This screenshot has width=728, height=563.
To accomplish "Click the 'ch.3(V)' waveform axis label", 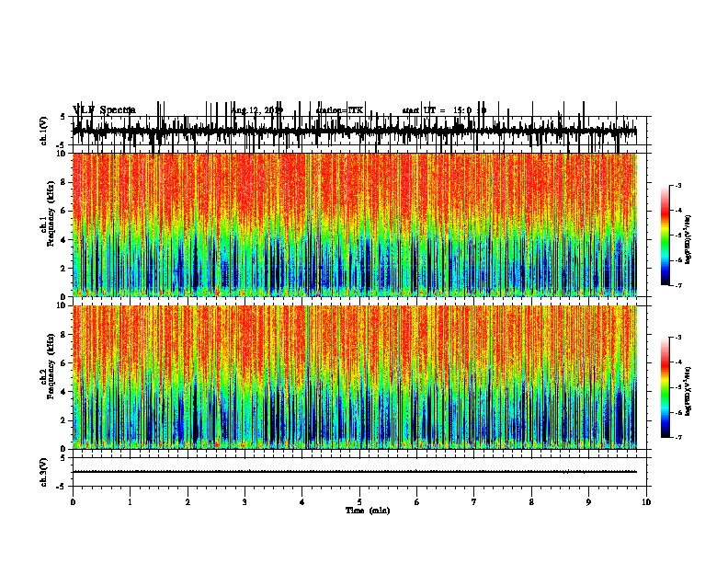I will pyautogui.click(x=44, y=472).
